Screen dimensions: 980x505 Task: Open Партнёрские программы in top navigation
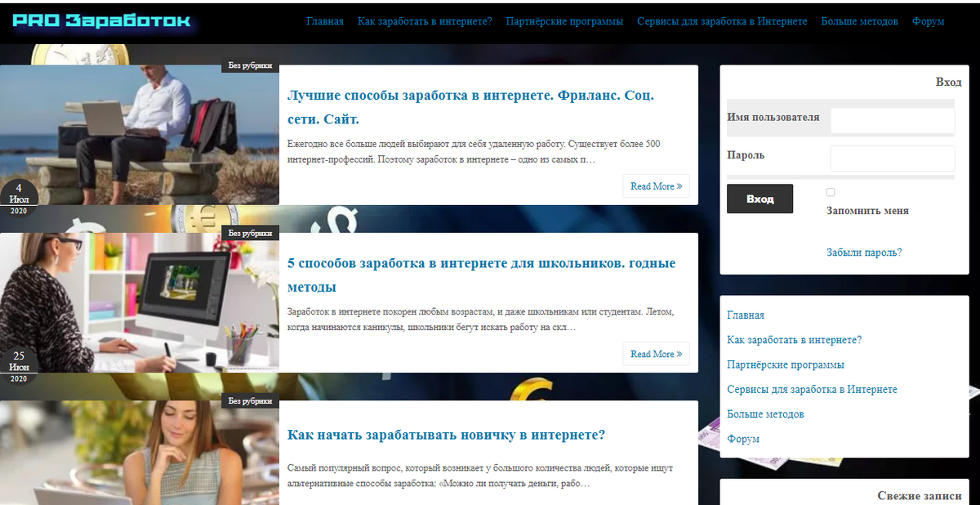coord(564,21)
